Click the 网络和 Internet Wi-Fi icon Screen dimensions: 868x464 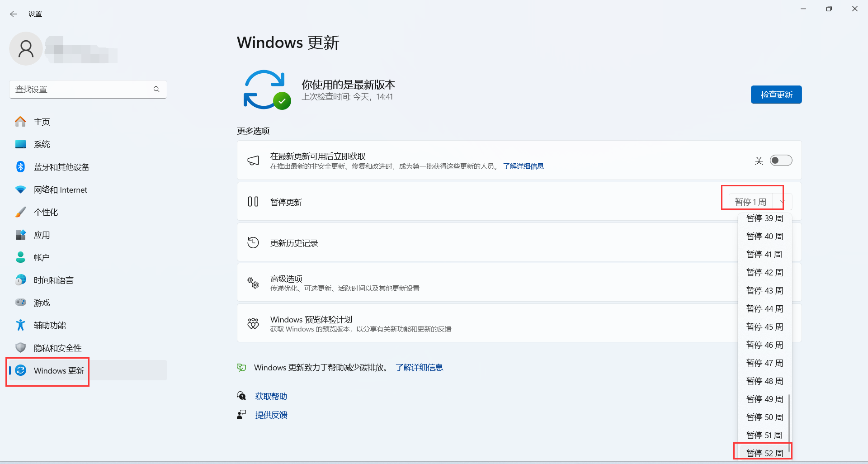tap(20, 189)
